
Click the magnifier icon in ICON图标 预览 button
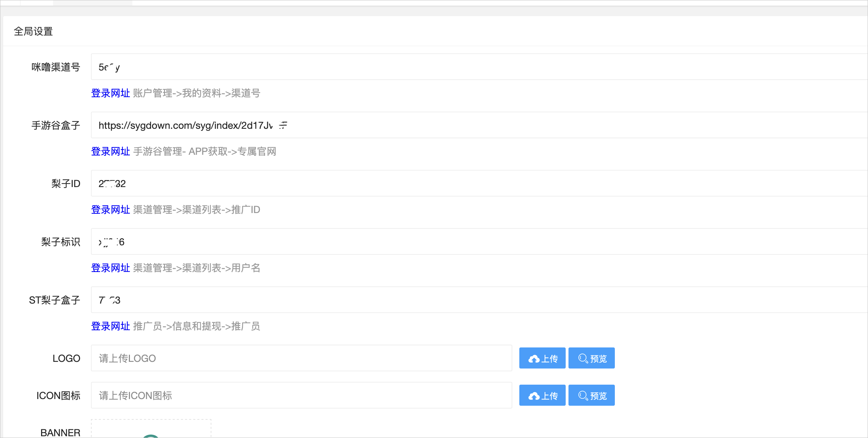(583, 396)
